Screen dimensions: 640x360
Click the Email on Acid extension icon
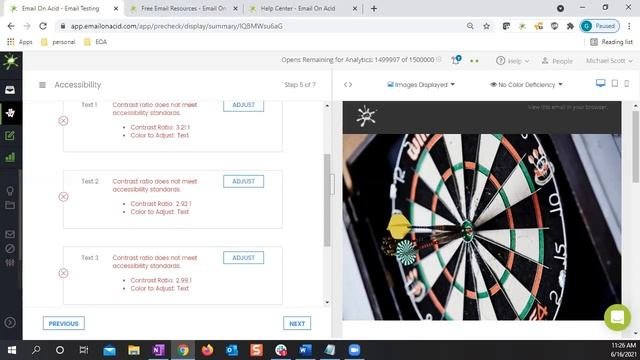pos(522,26)
